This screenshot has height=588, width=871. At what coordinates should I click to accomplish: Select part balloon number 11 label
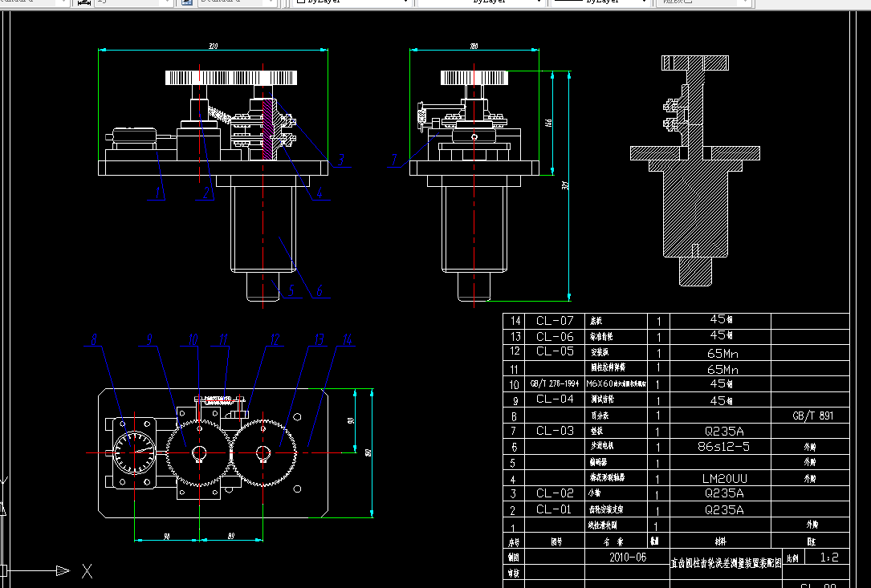click(x=223, y=339)
